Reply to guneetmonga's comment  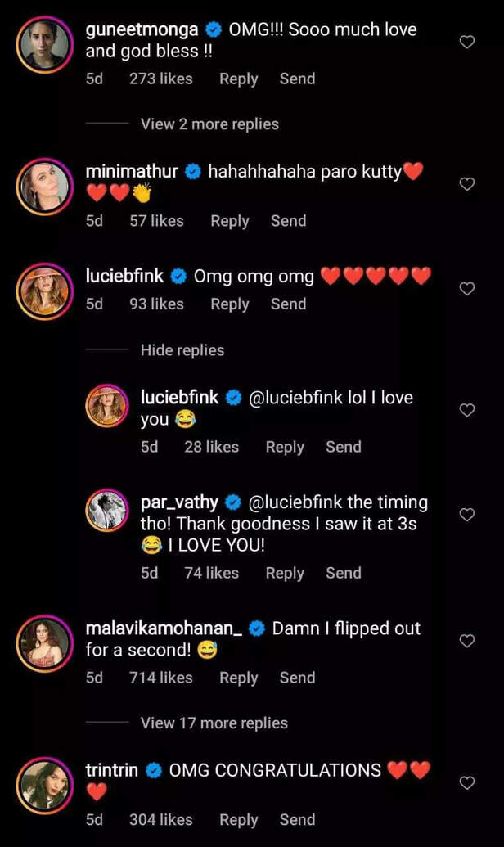[238, 79]
